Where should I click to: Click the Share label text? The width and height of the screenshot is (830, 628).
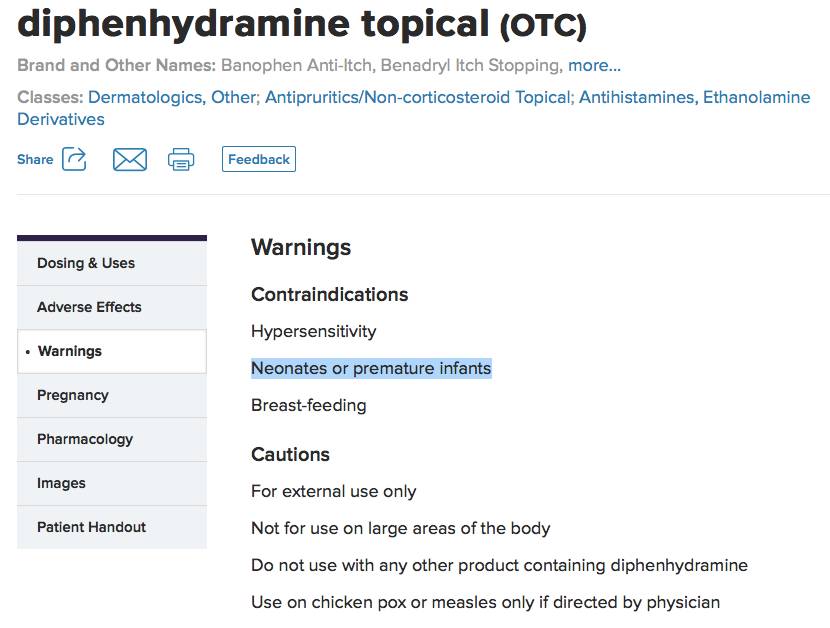(35, 159)
